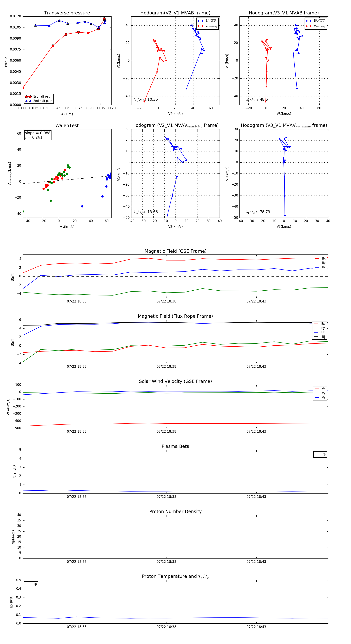Click the 'Bx' legend entry in GSE field
This screenshot has height=644, width=351.
coord(320,259)
